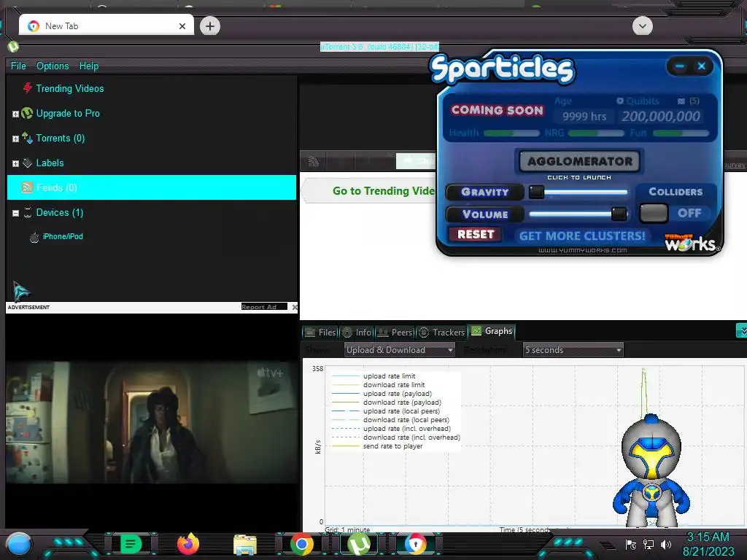Click the blue robot desktop character
747x560 pixels.
pyautogui.click(x=650, y=470)
